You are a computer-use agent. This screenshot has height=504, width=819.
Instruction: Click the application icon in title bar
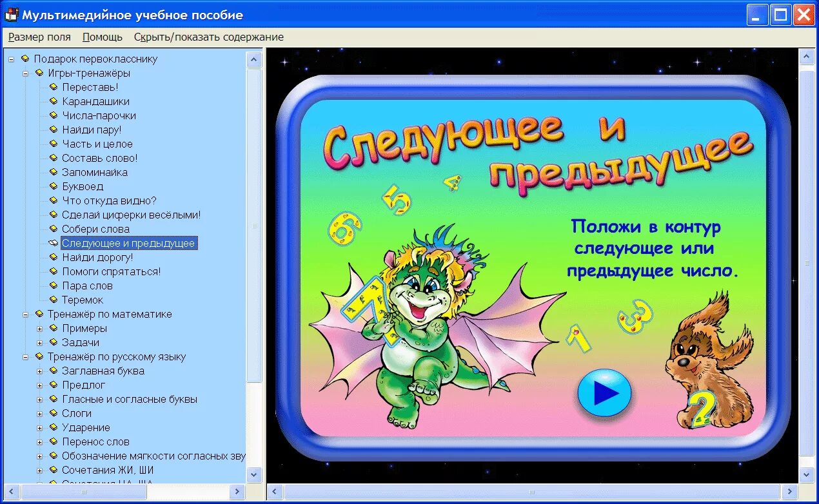click(x=12, y=14)
